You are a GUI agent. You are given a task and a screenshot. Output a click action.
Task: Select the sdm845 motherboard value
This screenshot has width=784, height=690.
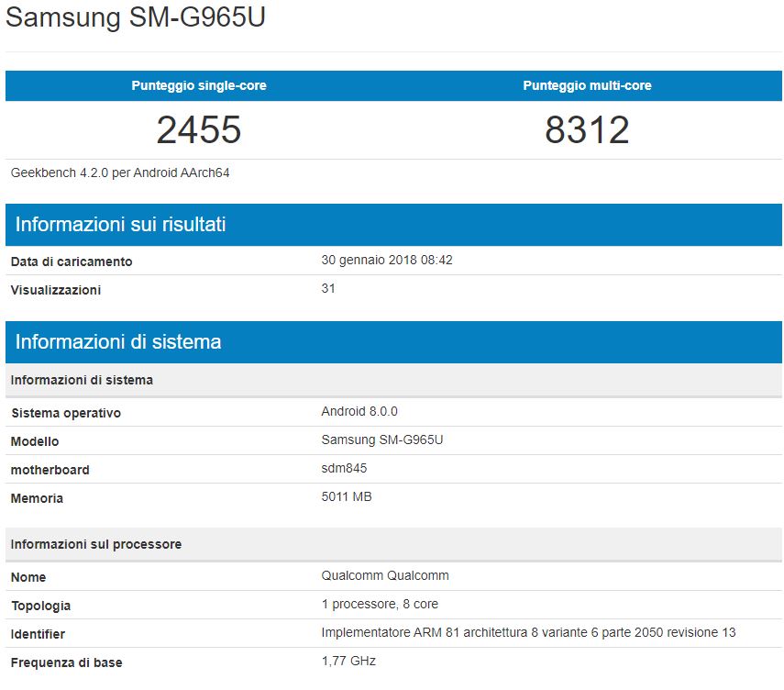[345, 468]
